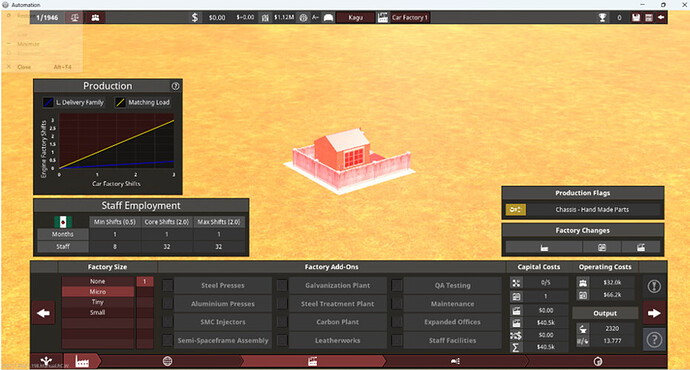Click the Production panel help question mark
Viewport: 690px width, 370px height.
(x=175, y=86)
